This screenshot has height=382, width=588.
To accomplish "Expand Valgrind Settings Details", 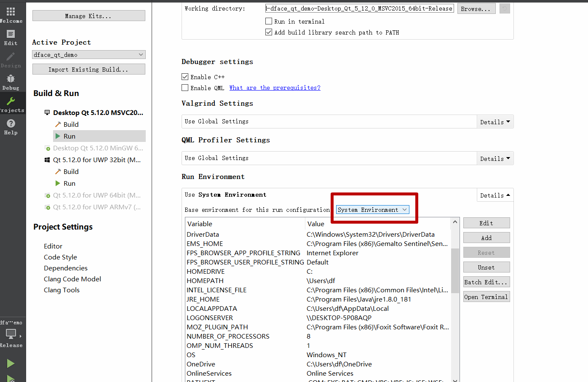I will point(495,122).
